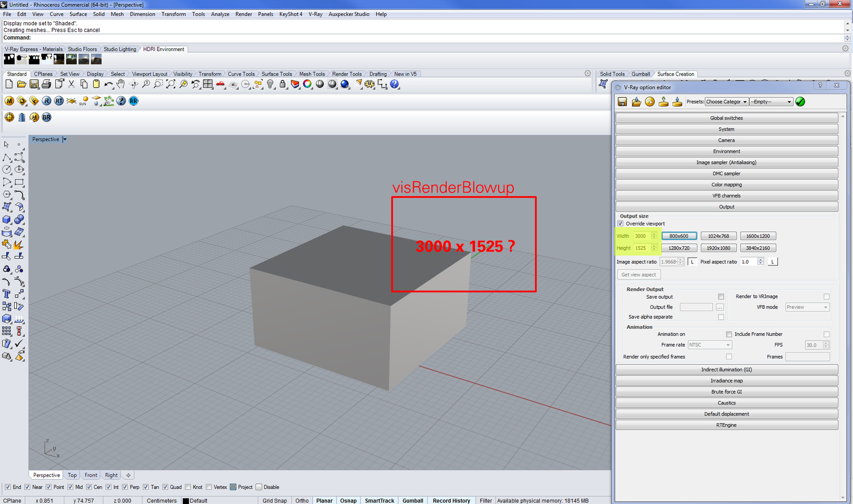
Task: Click the Zoom Extents icon
Action: pos(171,84)
